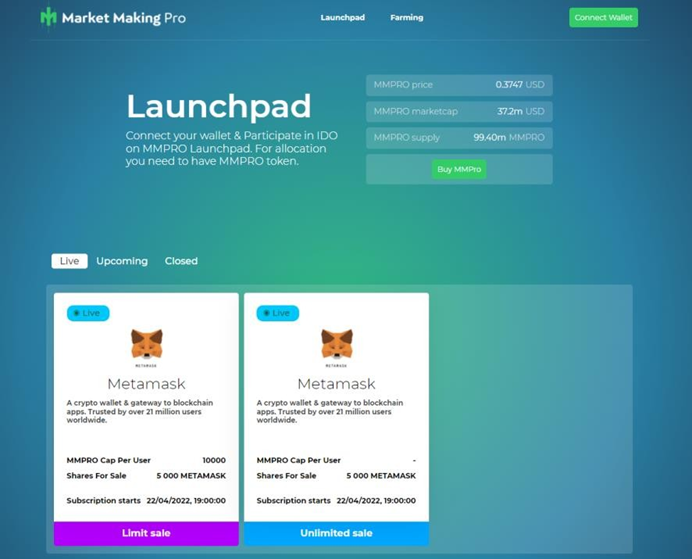The width and height of the screenshot is (692, 559).
Task: Switch to the Upcoming tab
Action: tap(122, 261)
